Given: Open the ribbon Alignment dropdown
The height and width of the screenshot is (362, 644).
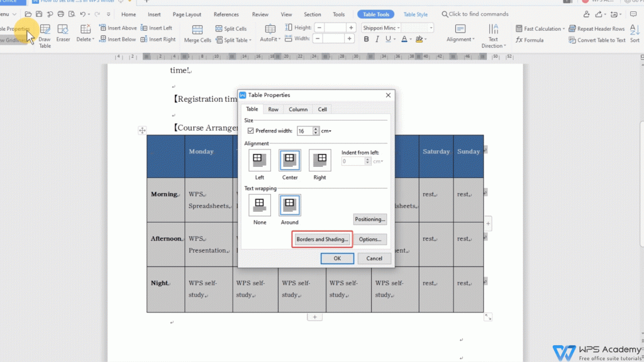Looking at the screenshot, I should click(x=460, y=33).
